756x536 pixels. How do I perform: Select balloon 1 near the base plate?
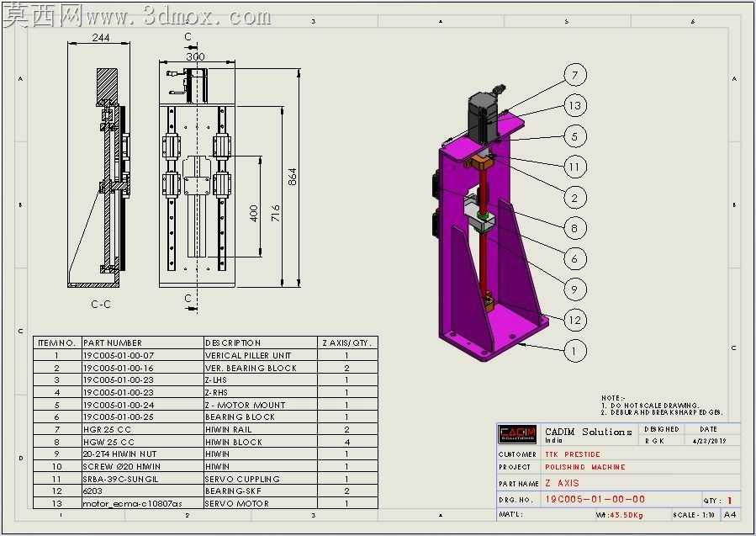click(574, 351)
